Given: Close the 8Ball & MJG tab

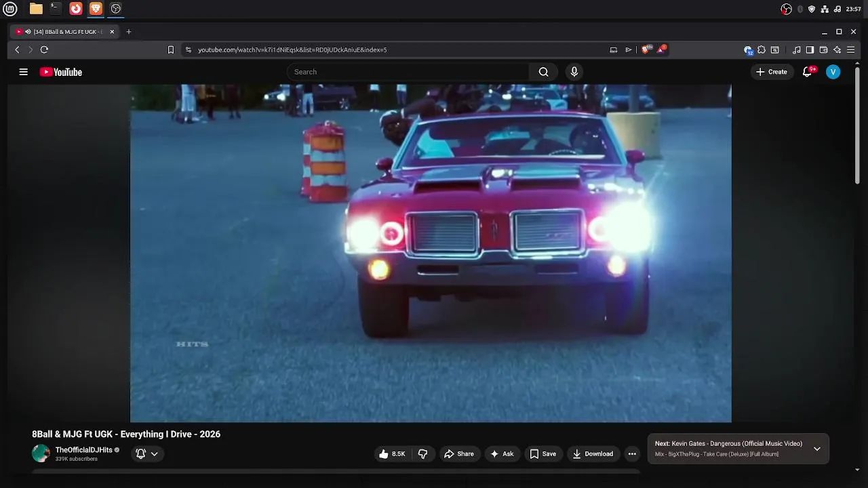Looking at the screenshot, I should [112, 32].
